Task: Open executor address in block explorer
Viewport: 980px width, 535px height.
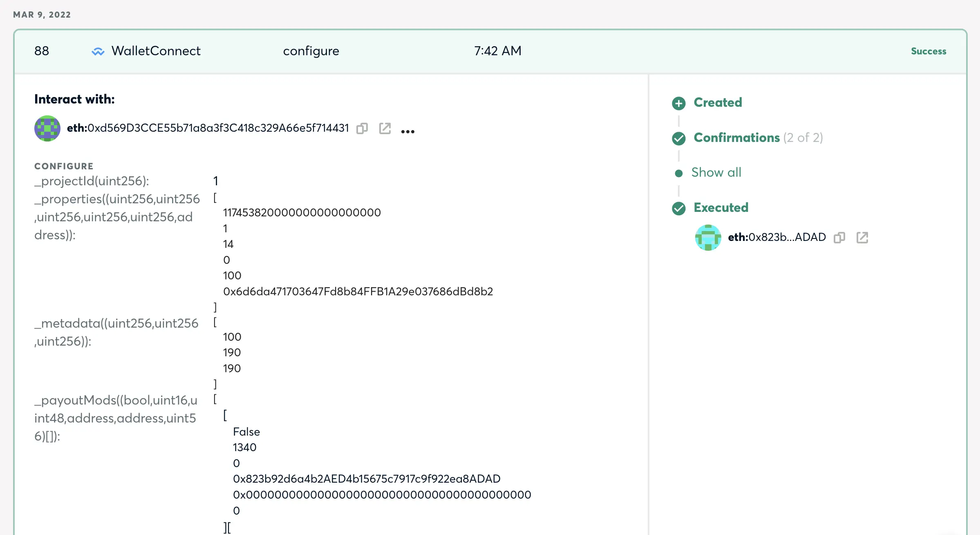Action: [x=862, y=238]
